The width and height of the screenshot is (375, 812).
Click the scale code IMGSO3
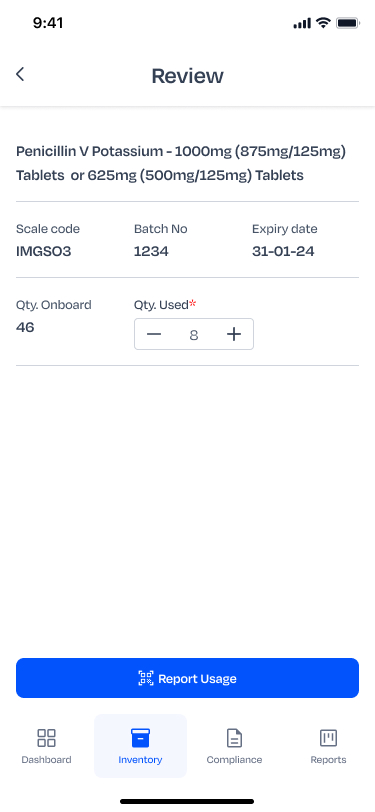coord(44,252)
